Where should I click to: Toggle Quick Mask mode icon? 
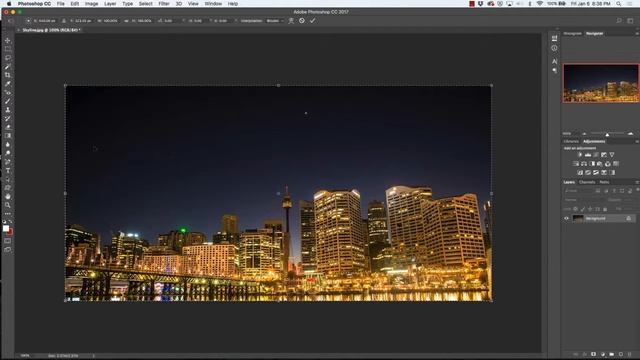(8, 241)
